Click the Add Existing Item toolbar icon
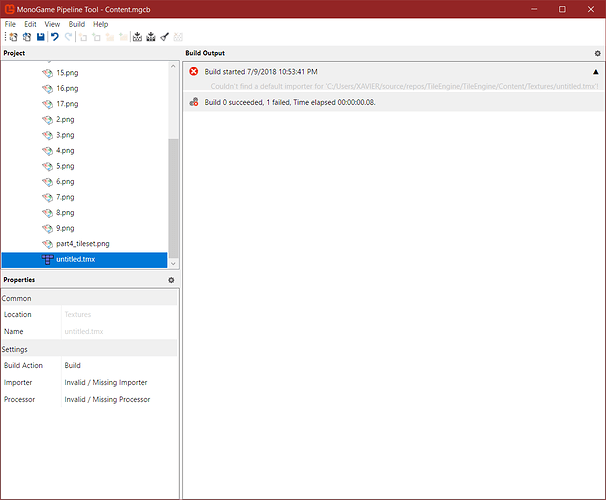The image size is (606, 500). (x=96, y=37)
